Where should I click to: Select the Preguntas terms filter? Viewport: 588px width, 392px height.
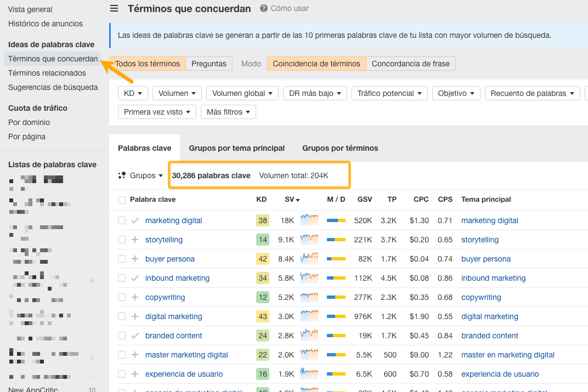click(209, 63)
